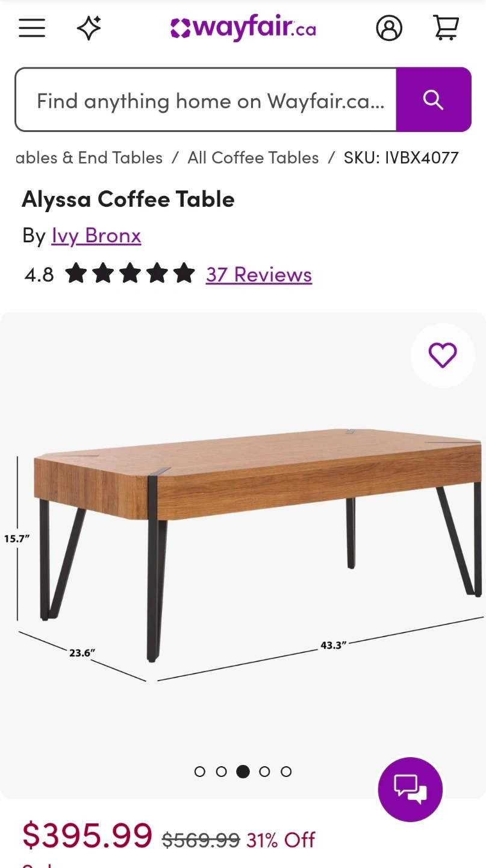Open All Coffee Tables breadcrumb
Image resolution: width=486 pixels, height=868 pixels.
click(x=253, y=158)
